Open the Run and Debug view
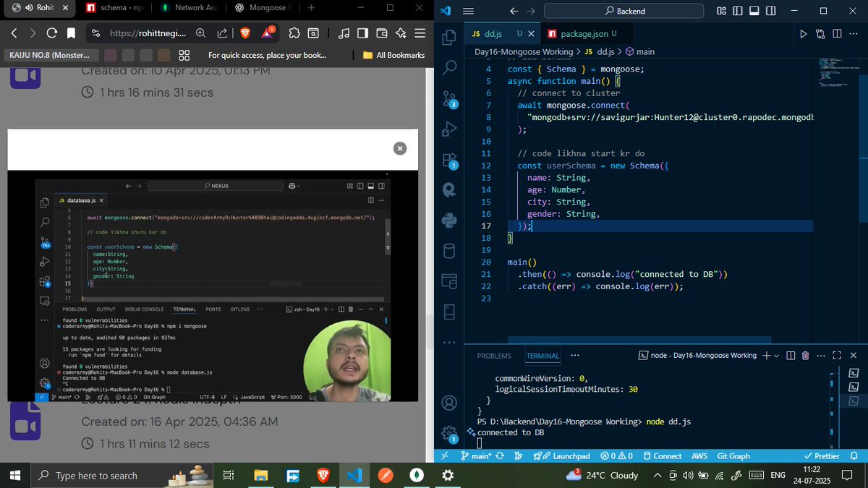The width and height of the screenshot is (868, 488). point(449,129)
